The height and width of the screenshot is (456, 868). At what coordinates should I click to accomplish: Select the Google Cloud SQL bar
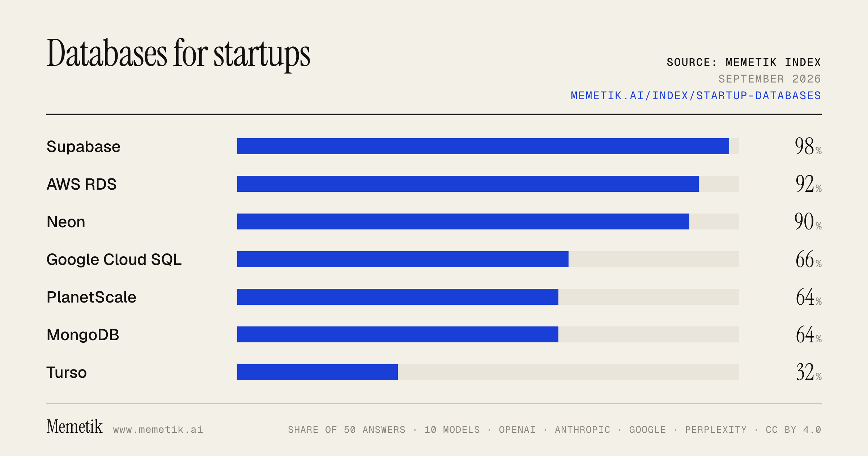pyautogui.click(x=403, y=259)
